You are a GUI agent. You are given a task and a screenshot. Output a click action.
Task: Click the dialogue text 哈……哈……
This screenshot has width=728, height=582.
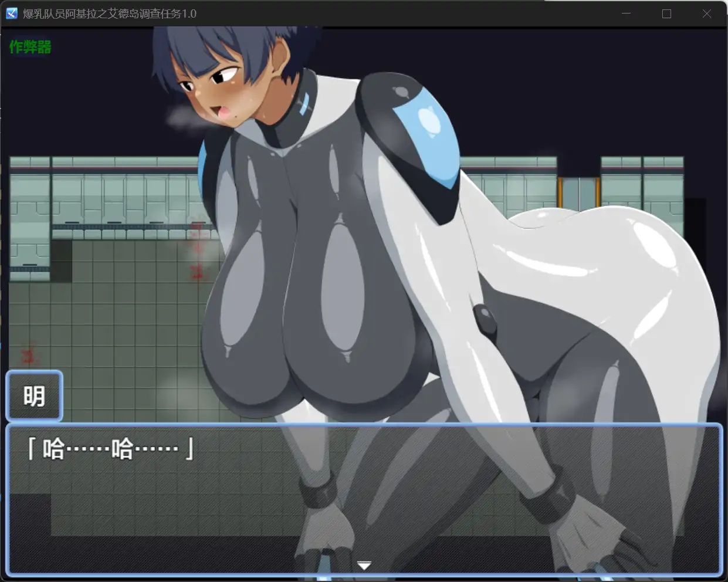pyautogui.click(x=110, y=449)
